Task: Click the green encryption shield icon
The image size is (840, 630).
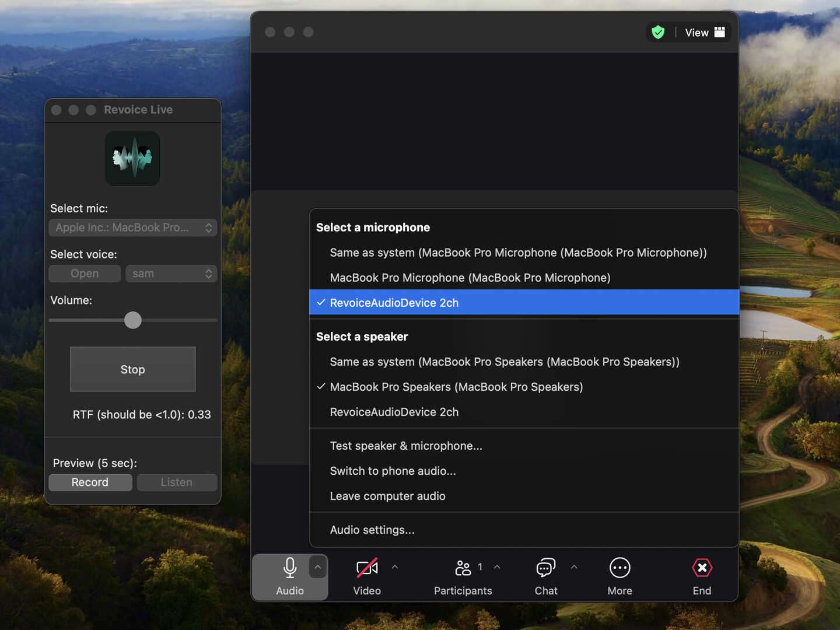Action: (658, 32)
